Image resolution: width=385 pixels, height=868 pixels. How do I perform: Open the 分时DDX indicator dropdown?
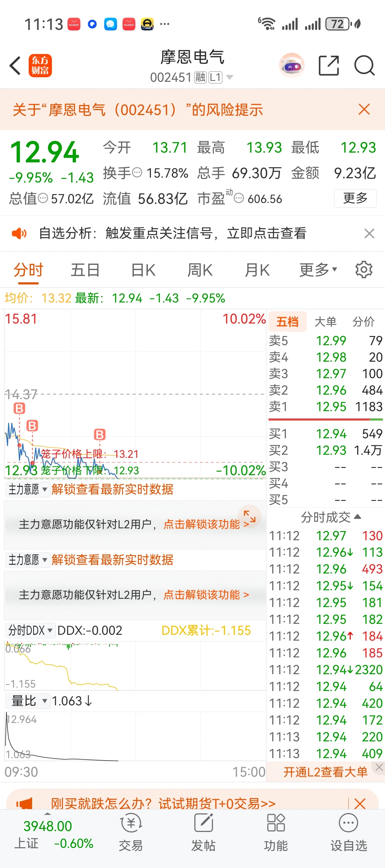pos(30,630)
